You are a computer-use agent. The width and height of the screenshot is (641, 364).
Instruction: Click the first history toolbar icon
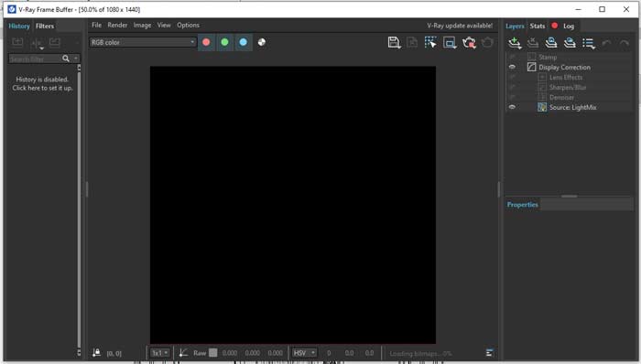(17, 42)
